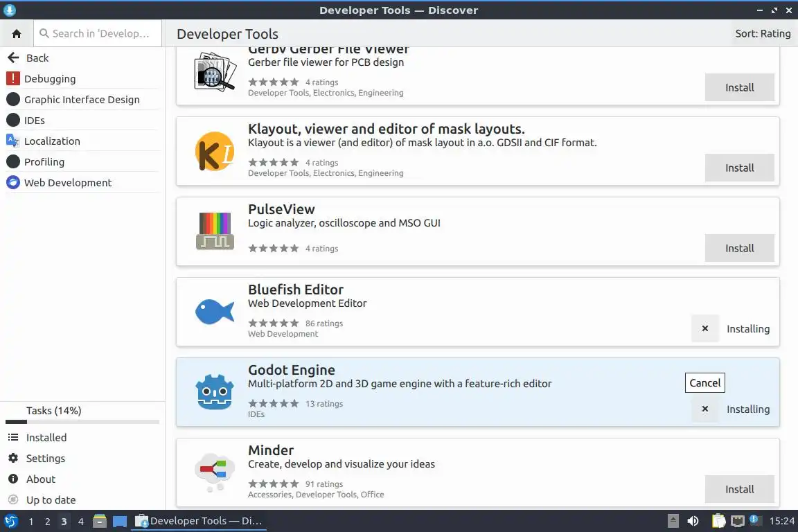Screen dimensions: 798x532
Task: Click the 91 ratings stars for Minder
Action: 274,484
